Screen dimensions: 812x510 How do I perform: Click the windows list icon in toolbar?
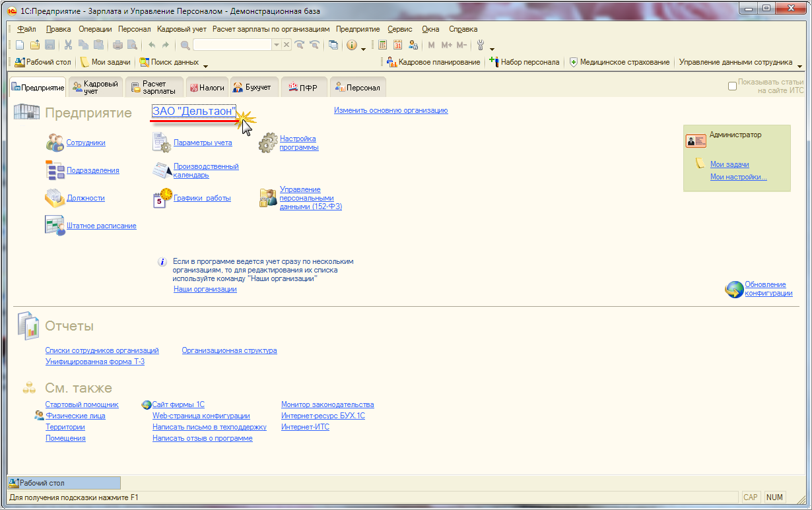(x=333, y=45)
